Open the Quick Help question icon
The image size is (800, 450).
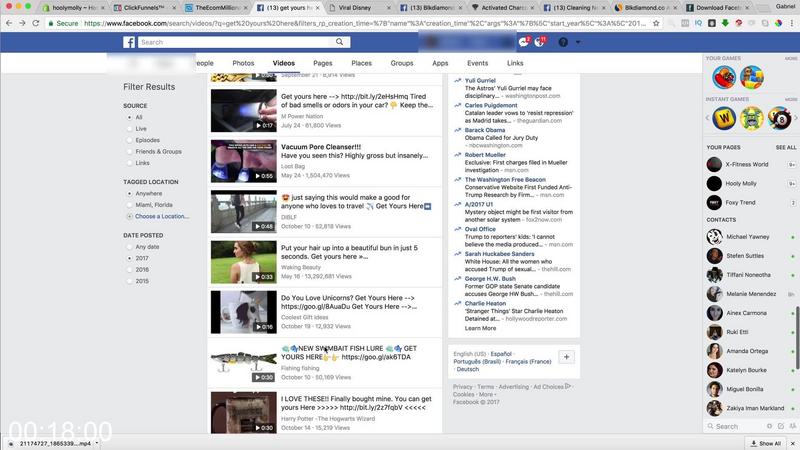pos(563,42)
